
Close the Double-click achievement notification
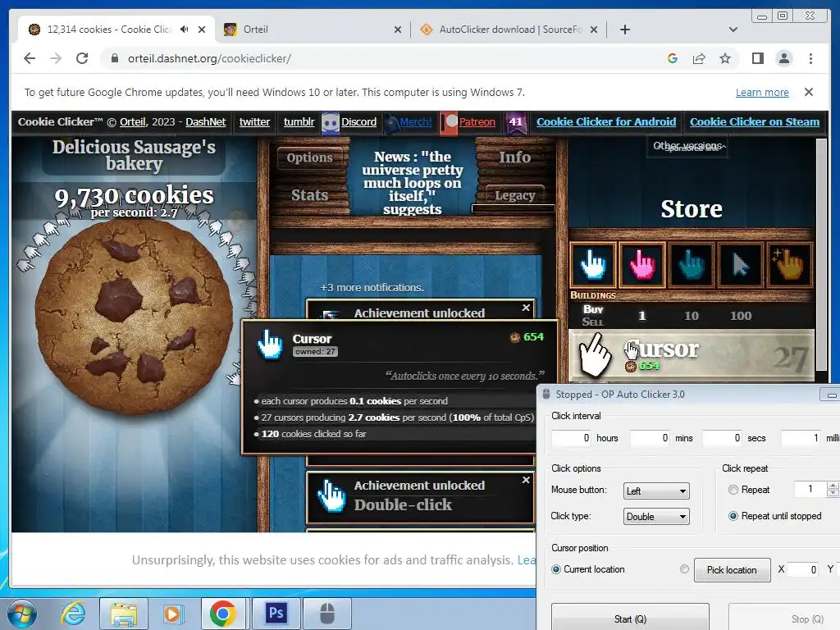pos(526,480)
